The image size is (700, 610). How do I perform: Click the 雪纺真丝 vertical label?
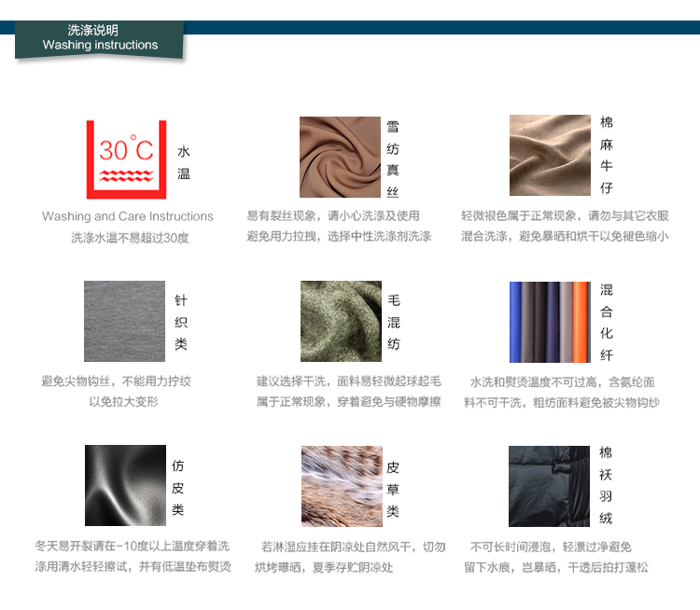pyautogui.click(x=393, y=159)
